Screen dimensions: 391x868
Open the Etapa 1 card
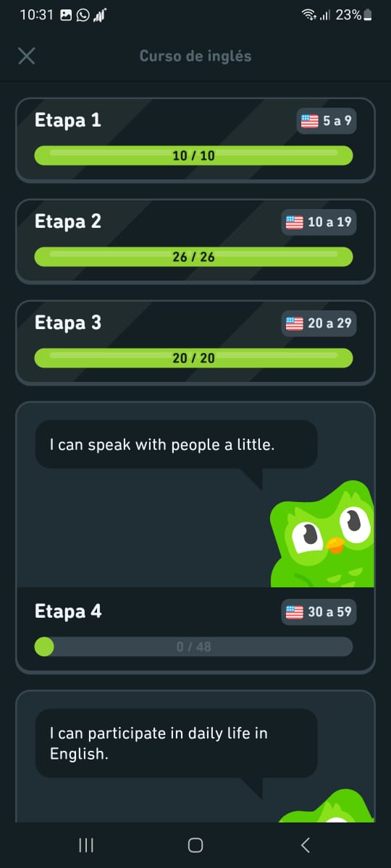[195, 140]
